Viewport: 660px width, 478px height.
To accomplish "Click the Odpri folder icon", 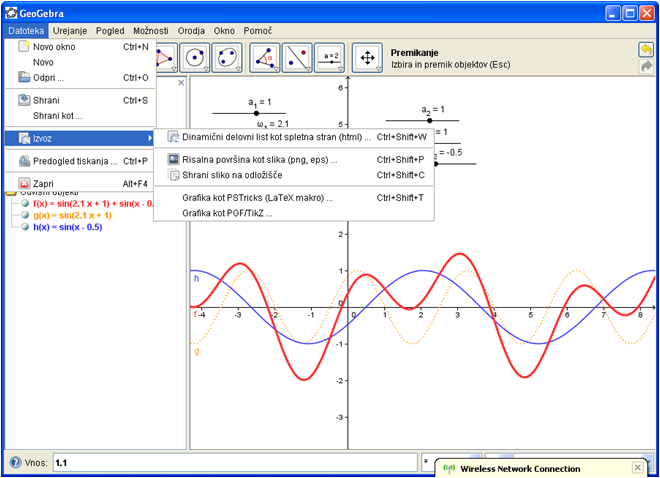I will [x=24, y=77].
